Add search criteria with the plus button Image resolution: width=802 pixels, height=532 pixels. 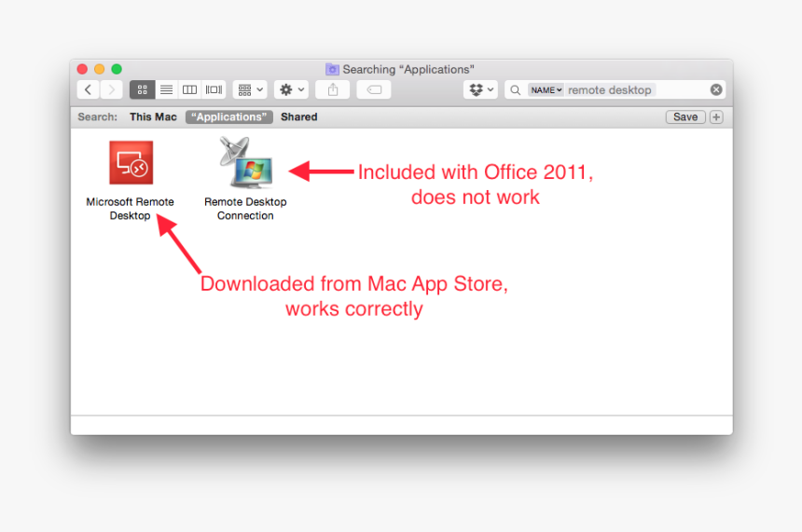tap(716, 117)
